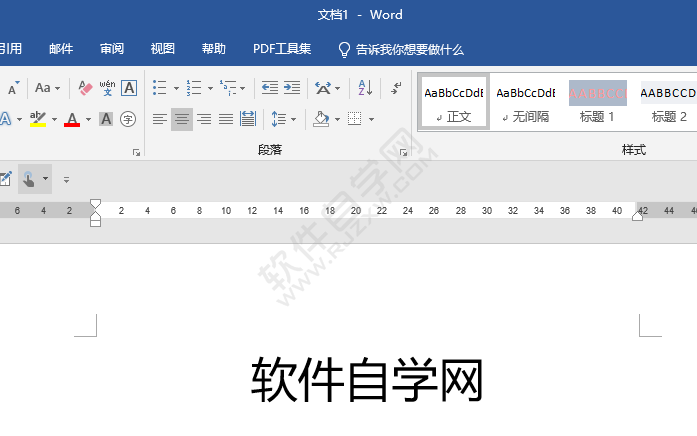Viewport: 697px width, 436px height.
Task: Click the decrease indent icon
Action: pyautogui.click(x=269, y=88)
